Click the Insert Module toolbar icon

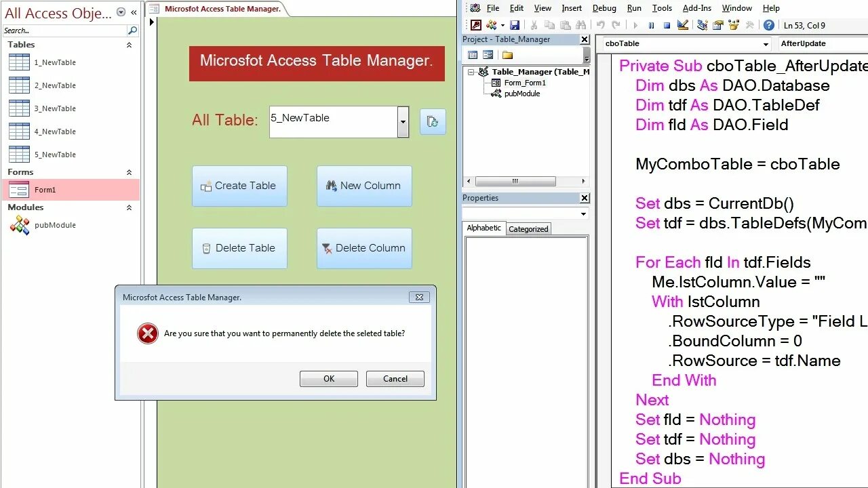click(491, 25)
